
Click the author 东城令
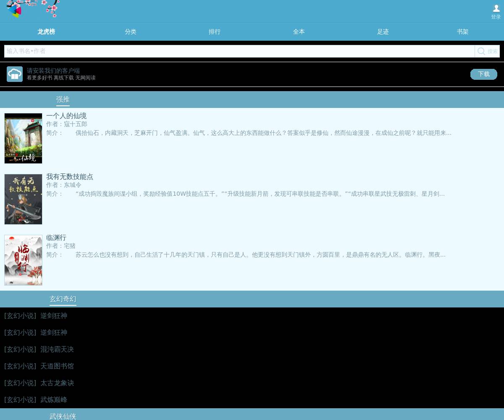click(x=73, y=185)
